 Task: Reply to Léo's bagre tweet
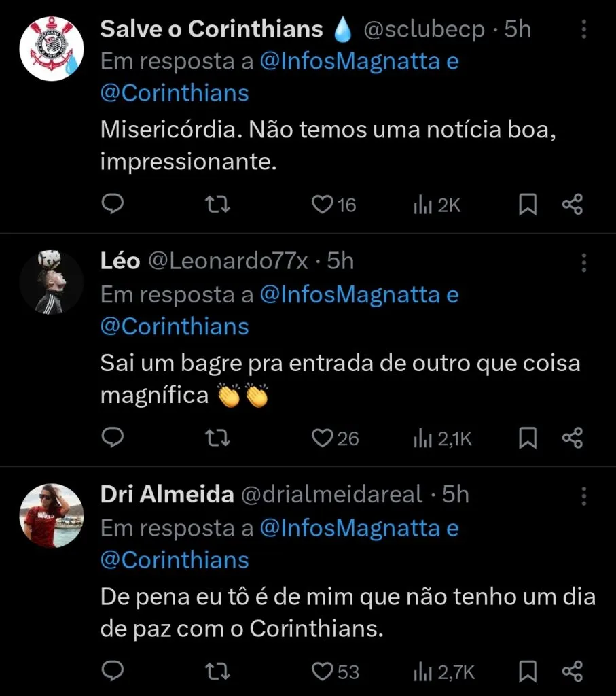click(113, 438)
